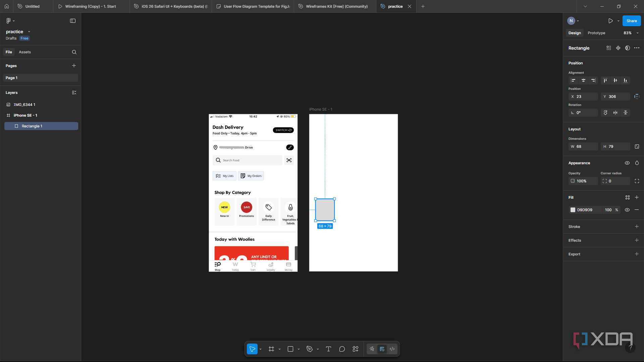
Task: Select the Comment tool
Action: tap(342, 349)
